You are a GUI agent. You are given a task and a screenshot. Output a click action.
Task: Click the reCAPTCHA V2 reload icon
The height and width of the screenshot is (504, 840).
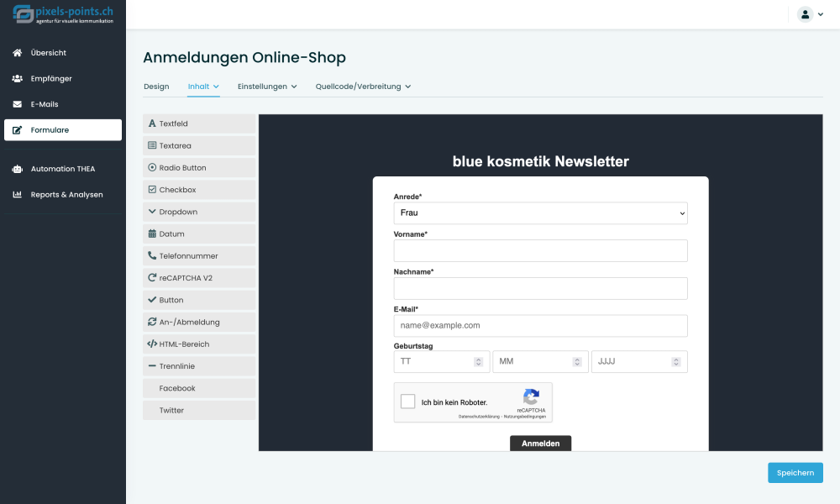click(152, 277)
